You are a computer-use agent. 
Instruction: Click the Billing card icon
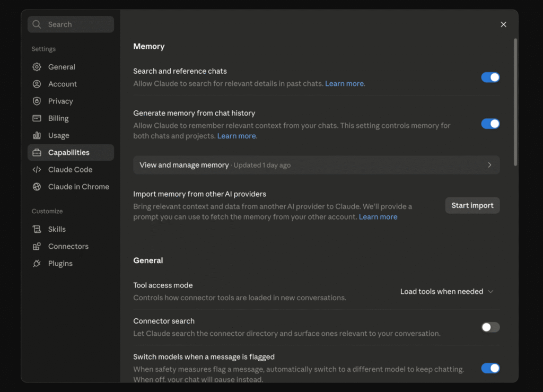coord(37,118)
